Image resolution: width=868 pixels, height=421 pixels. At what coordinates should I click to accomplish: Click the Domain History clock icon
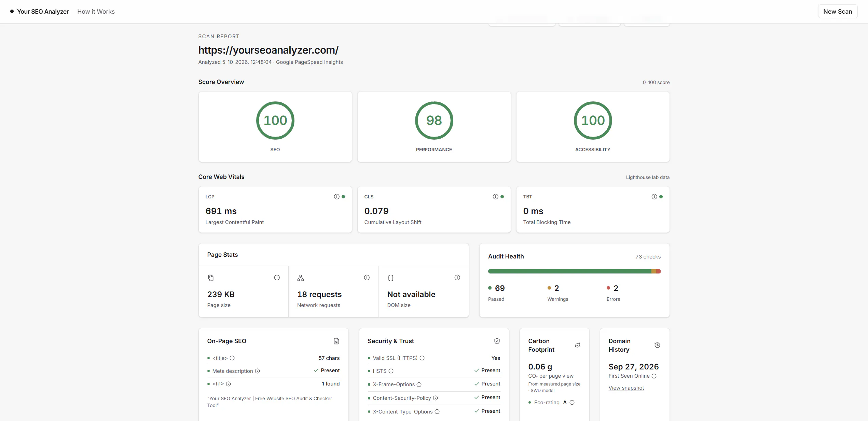point(657,345)
